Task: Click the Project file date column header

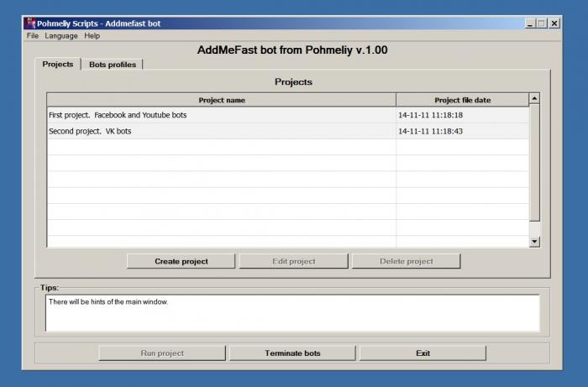Action: tap(462, 100)
